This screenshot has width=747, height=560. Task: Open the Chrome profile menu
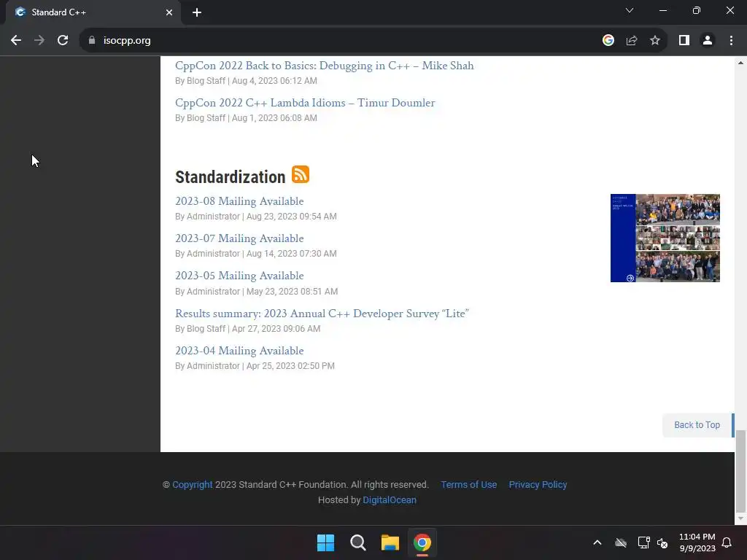pos(708,41)
